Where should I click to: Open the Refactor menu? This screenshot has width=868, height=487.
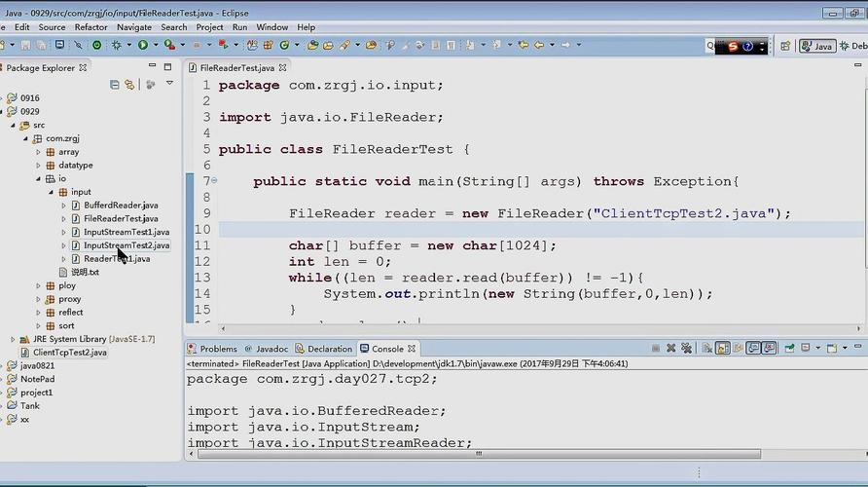90,27
